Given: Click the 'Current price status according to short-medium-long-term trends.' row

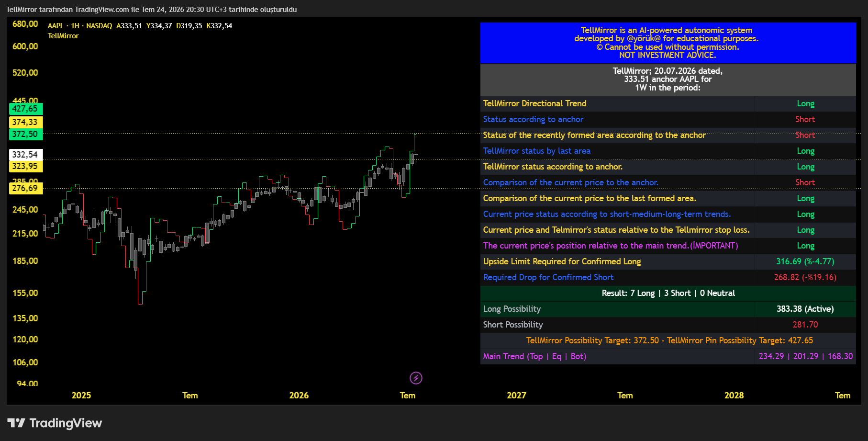Looking at the screenshot, I should coord(668,214).
